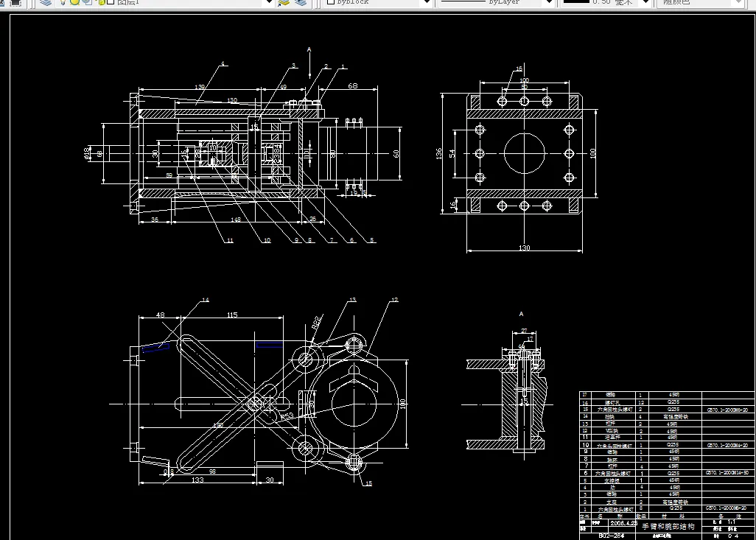Select the '54' dimension in right view
The height and width of the screenshot is (540, 756).
[452, 153]
